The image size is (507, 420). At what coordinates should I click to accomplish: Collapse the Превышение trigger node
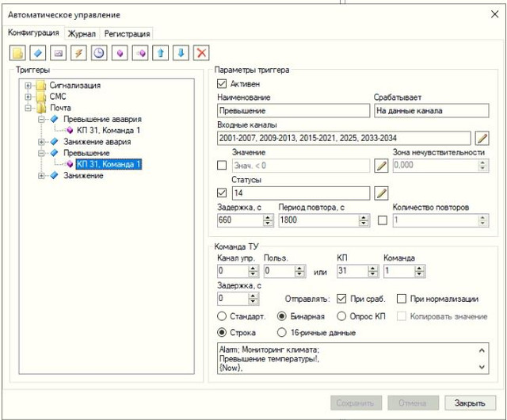coord(41,153)
